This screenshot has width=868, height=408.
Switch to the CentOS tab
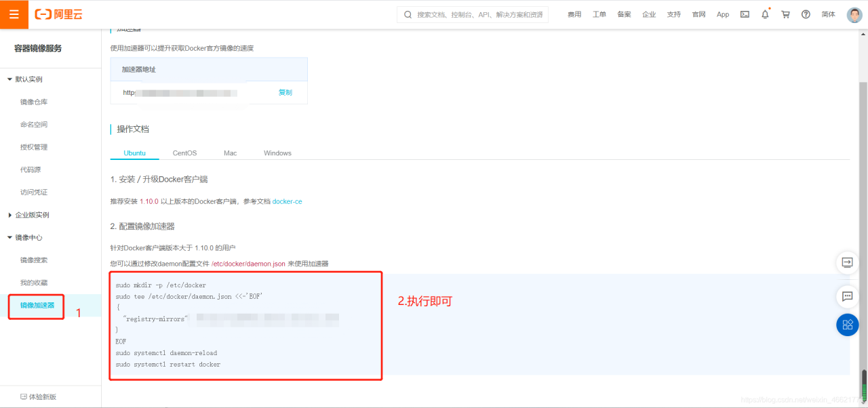(184, 152)
